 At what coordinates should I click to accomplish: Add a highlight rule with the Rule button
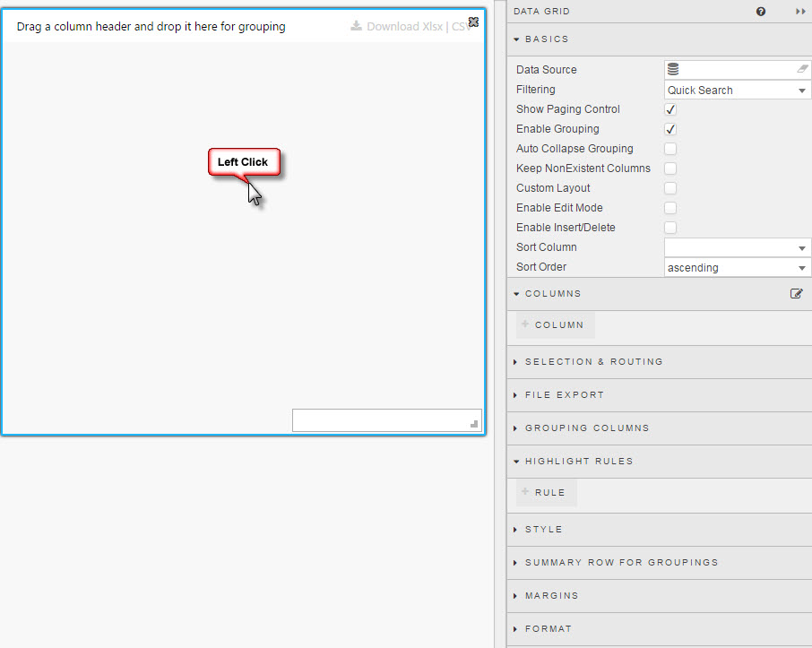point(545,492)
